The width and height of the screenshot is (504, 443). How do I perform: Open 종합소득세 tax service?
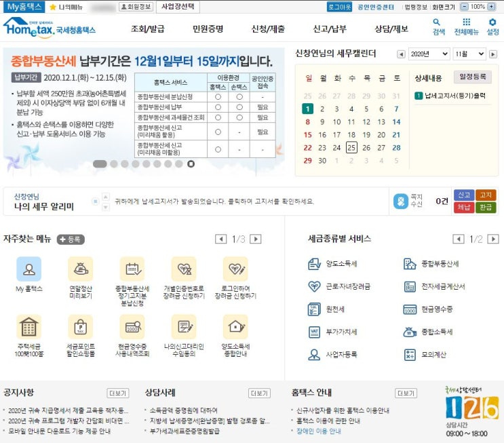[428, 332]
